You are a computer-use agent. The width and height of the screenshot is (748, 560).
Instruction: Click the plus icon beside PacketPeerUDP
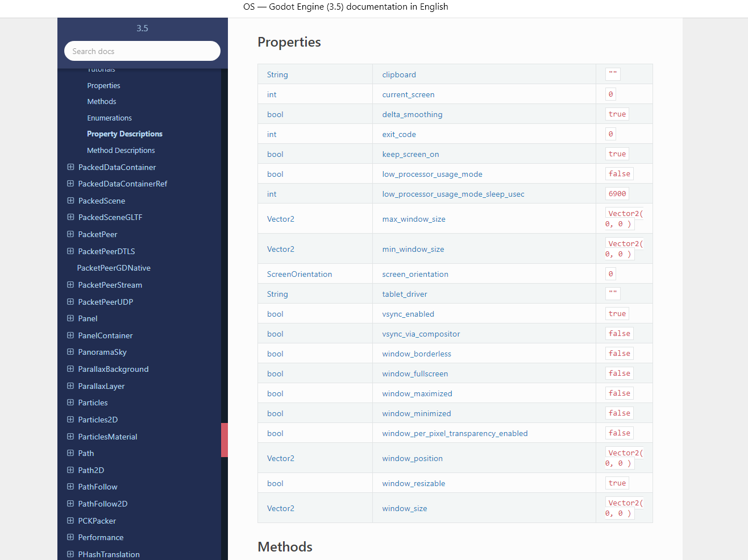tap(70, 302)
